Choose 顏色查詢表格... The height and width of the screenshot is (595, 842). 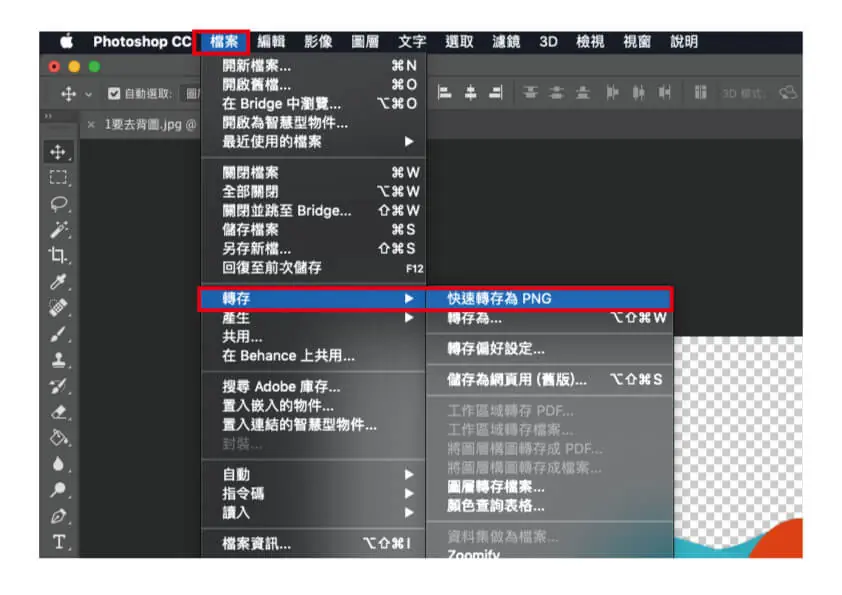point(549,506)
